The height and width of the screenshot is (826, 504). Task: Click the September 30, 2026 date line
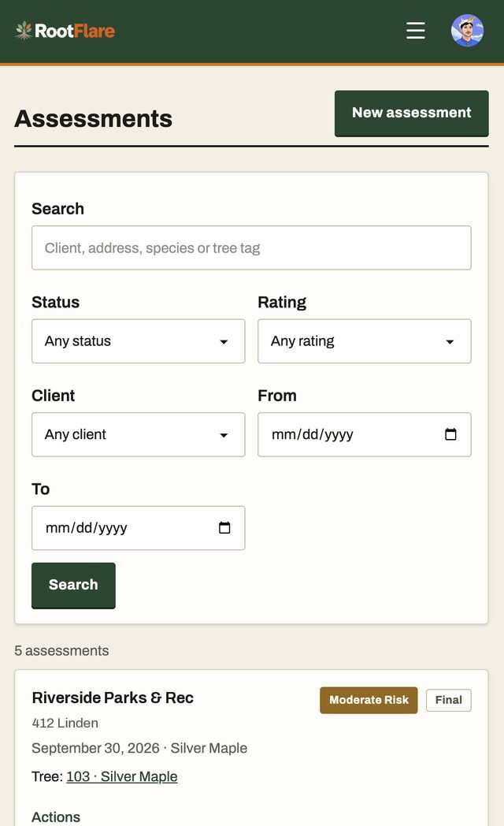pyautogui.click(x=139, y=748)
